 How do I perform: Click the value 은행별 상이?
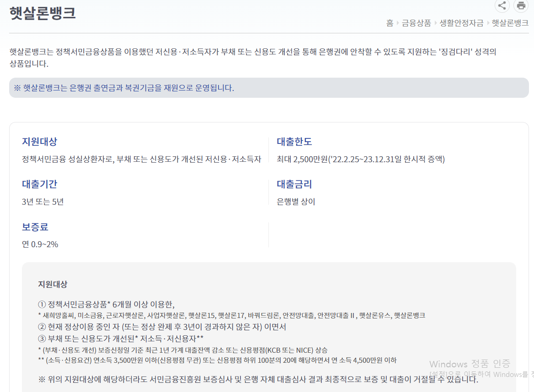pyautogui.click(x=296, y=202)
